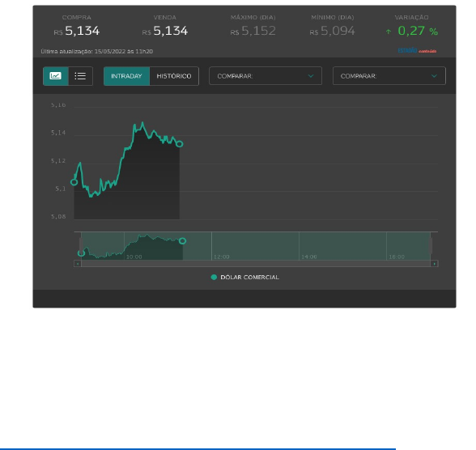Click the navigator scrollbar right arrow

tap(435, 264)
